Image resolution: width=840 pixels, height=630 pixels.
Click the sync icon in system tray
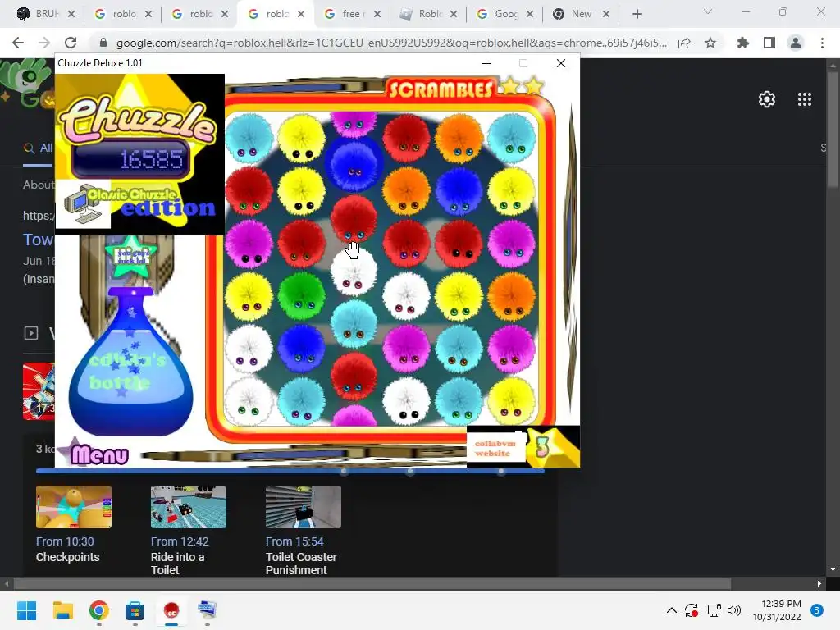click(692, 610)
